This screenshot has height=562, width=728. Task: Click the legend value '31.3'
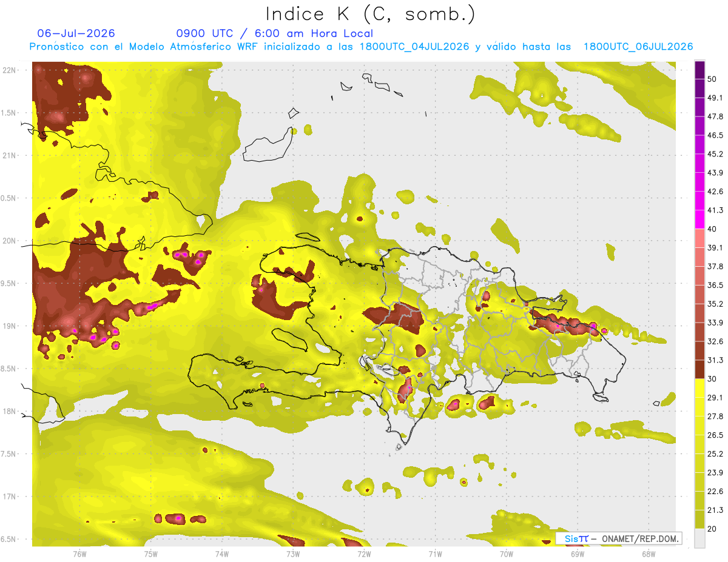click(x=716, y=360)
